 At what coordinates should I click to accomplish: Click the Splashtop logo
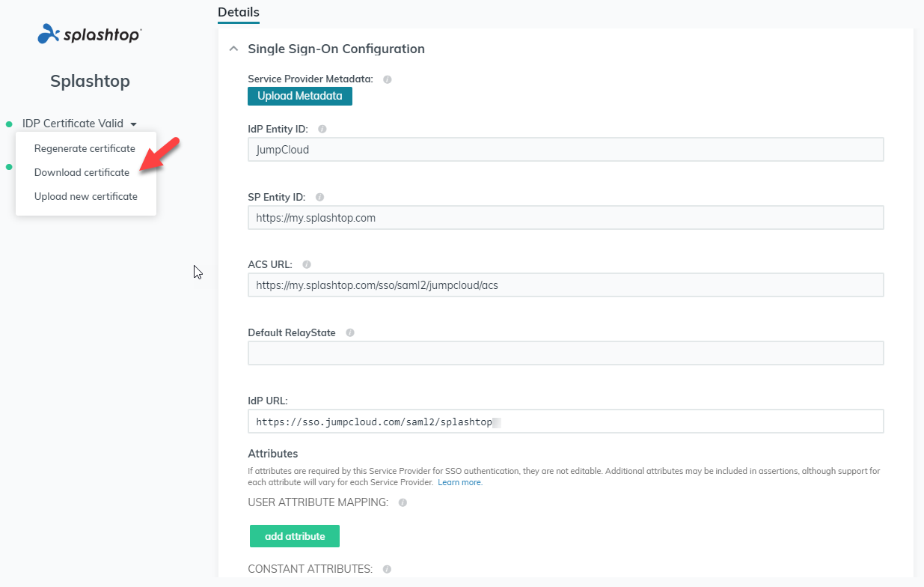tap(90, 34)
